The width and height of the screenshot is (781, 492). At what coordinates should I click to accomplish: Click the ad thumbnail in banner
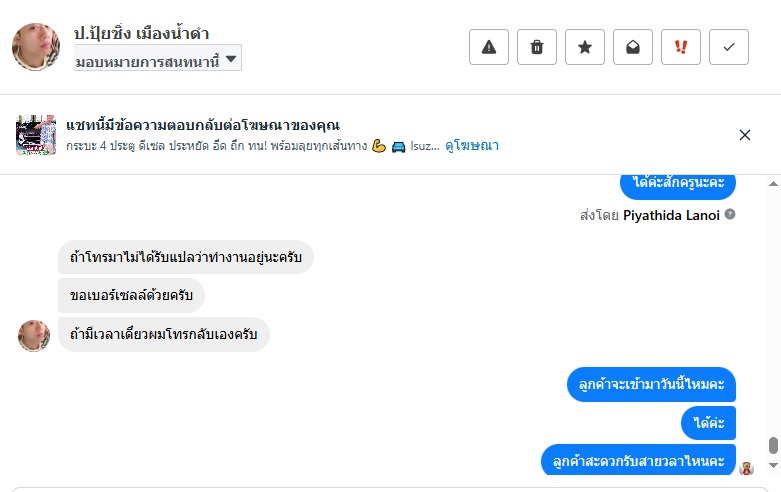coord(35,135)
